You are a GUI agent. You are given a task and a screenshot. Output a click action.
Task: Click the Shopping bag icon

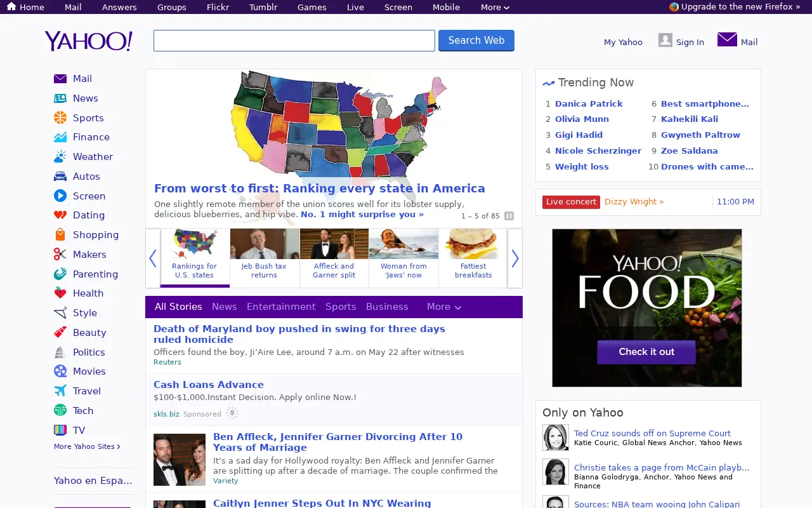60,234
